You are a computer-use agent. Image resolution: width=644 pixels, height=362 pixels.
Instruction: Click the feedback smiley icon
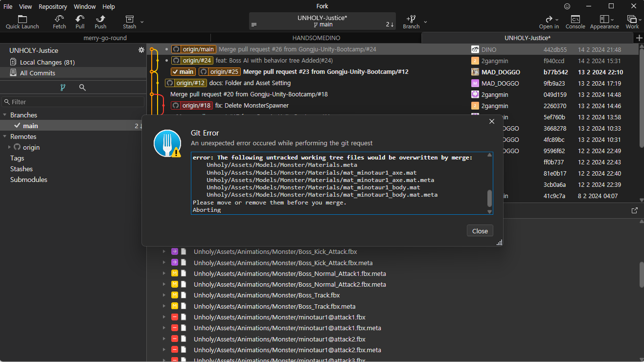coord(567,6)
